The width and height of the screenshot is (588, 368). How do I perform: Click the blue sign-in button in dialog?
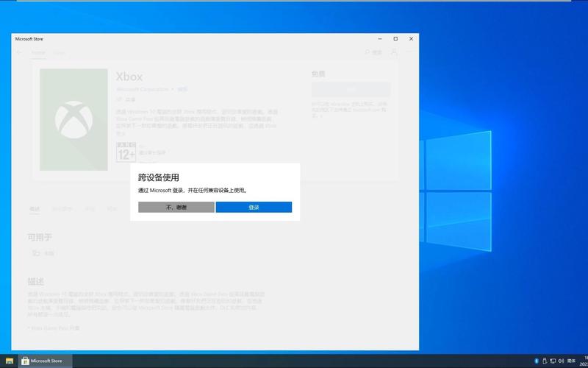point(254,207)
